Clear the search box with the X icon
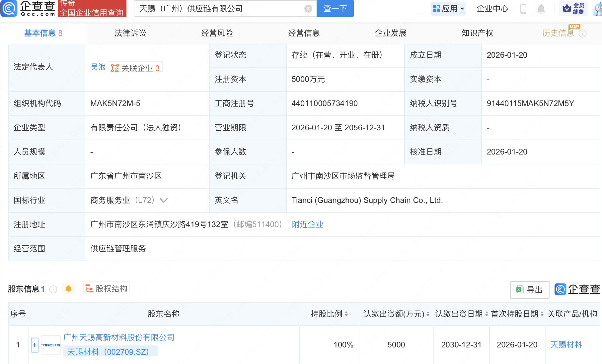The image size is (602, 364). [308, 9]
